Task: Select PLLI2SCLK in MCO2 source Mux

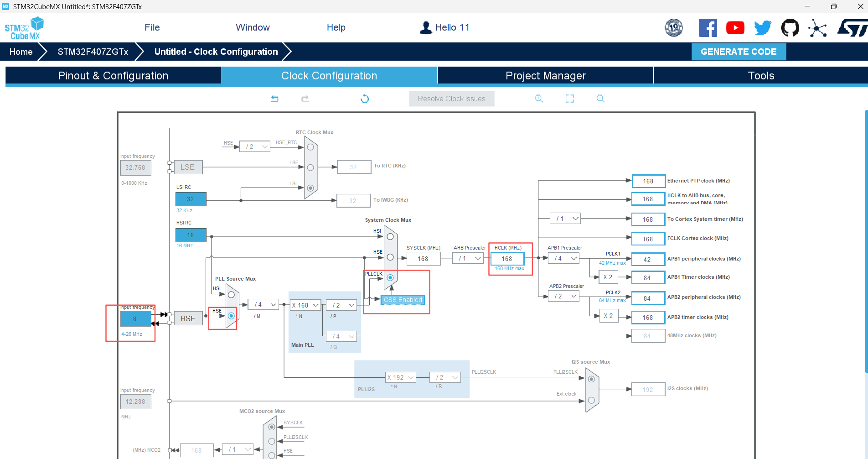Action: [272, 441]
